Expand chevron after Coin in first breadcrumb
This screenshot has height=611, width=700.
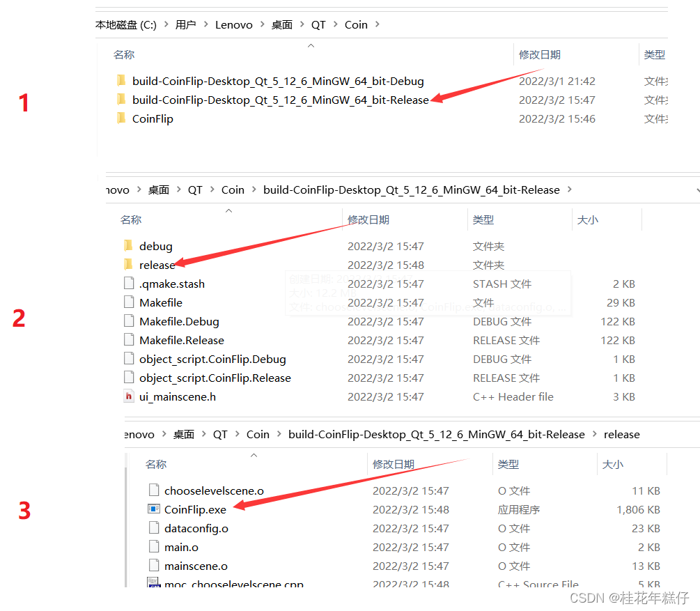(x=378, y=24)
